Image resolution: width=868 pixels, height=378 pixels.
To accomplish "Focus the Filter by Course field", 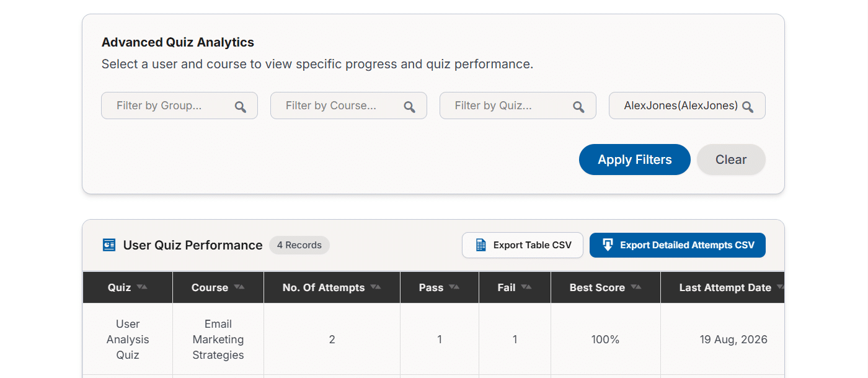I will 348,106.
